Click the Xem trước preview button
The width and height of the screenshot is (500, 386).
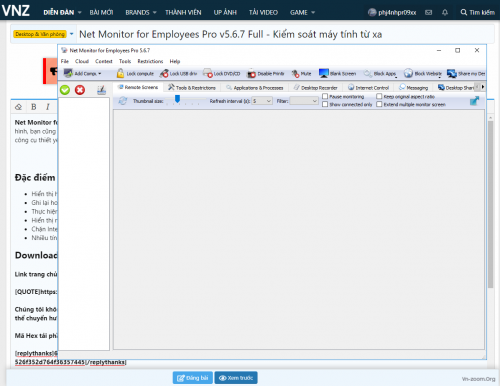click(236, 378)
